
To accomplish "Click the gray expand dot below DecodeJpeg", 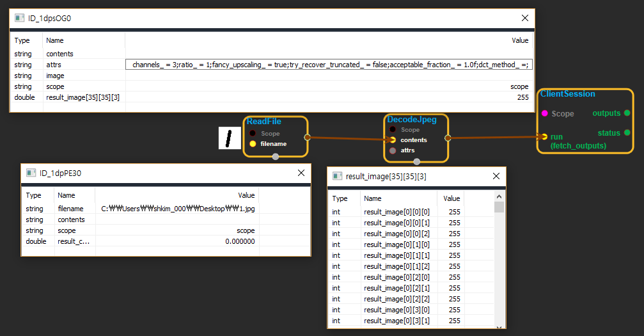I will [x=416, y=161].
